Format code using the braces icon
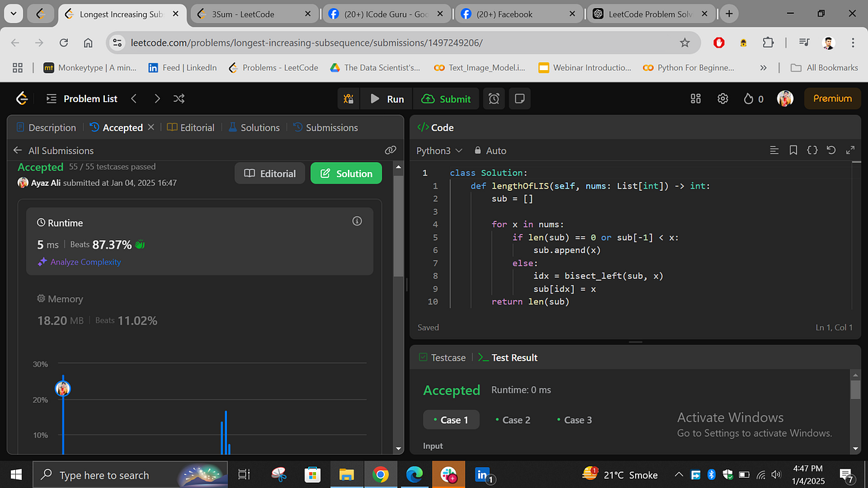The width and height of the screenshot is (868, 488). pos(812,150)
